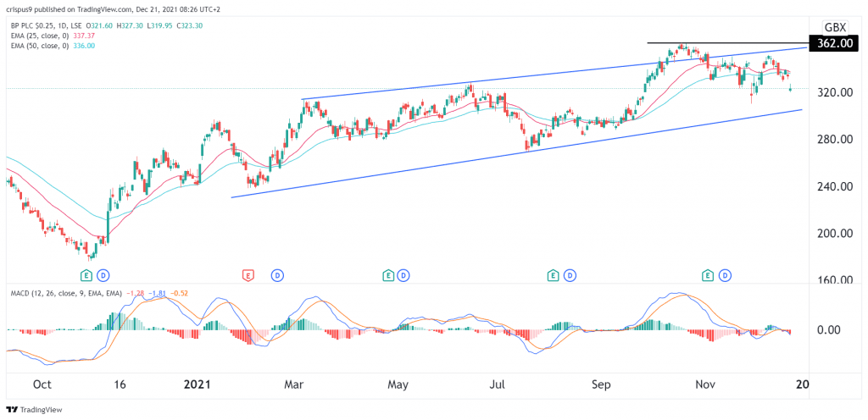Select the 362.00 price label
Viewport: 868px width, 420px height.
pyautogui.click(x=836, y=42)
